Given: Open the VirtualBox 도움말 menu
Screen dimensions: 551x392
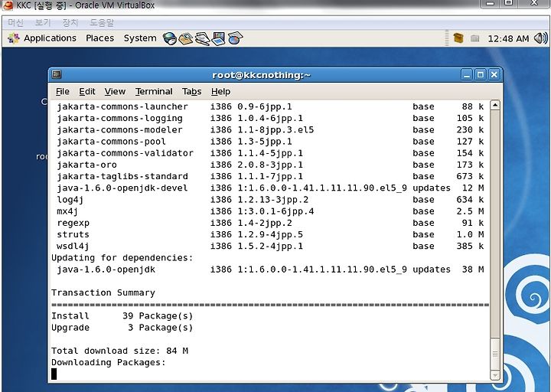Looking at the screenshot, I should [x=102, y=22].
